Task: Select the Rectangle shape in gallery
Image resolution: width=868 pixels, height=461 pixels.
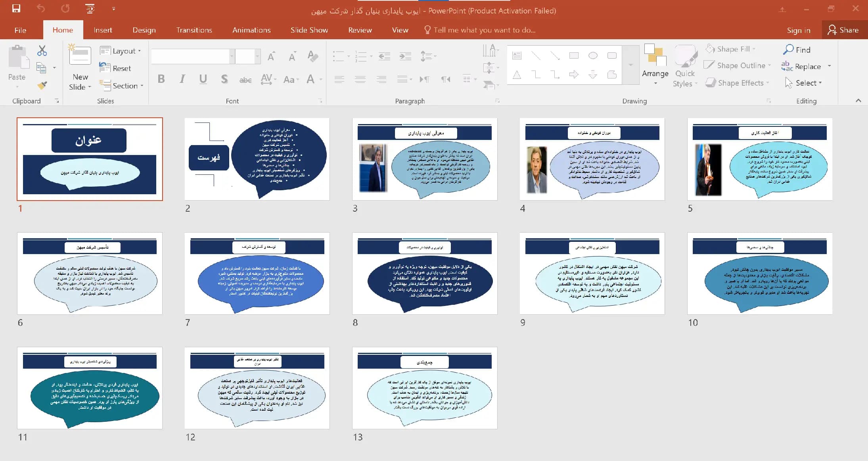Action: [x=574, y=55]
